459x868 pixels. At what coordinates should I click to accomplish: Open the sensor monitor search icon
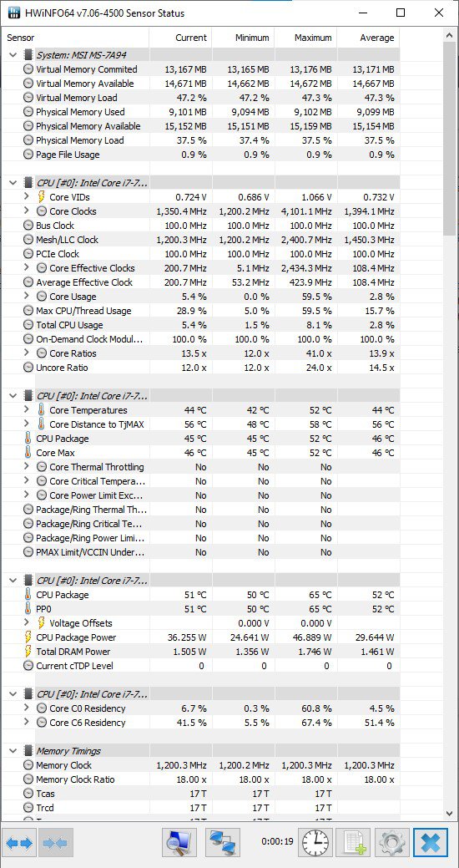pos(179,843)
